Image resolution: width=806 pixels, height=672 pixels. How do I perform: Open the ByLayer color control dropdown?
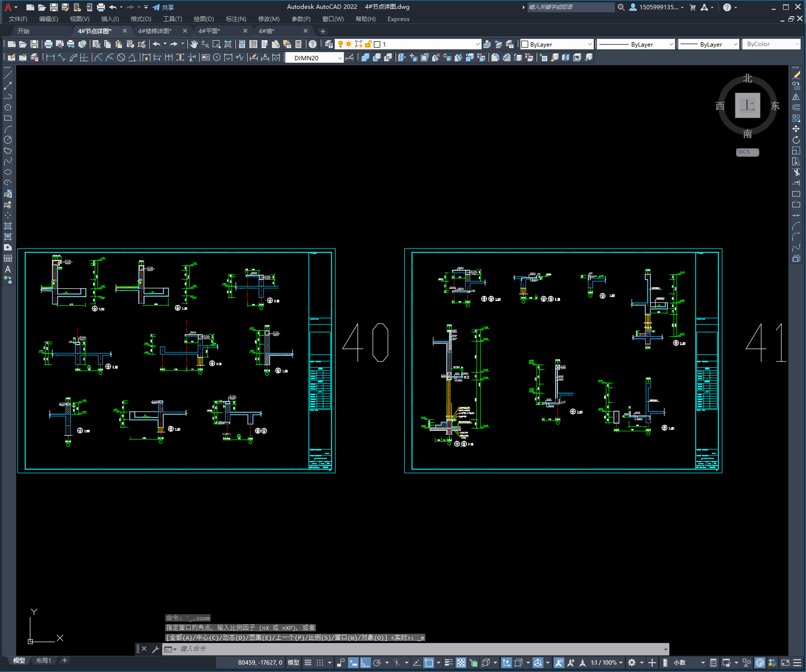557,44
